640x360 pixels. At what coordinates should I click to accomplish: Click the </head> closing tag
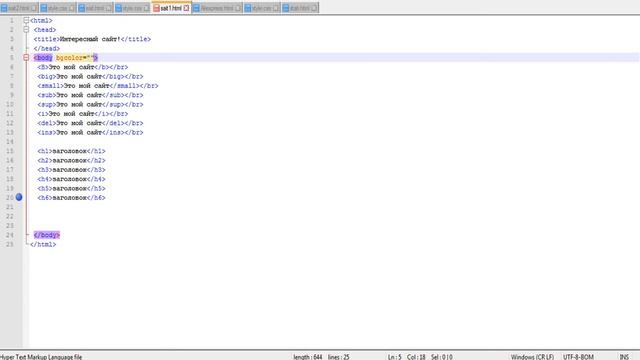(x=47, y=49)
